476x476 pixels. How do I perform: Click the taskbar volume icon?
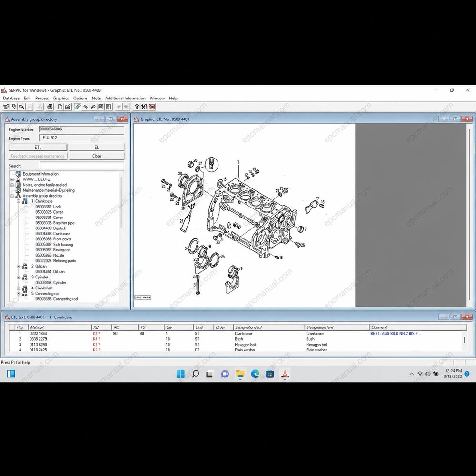(428, 374)
